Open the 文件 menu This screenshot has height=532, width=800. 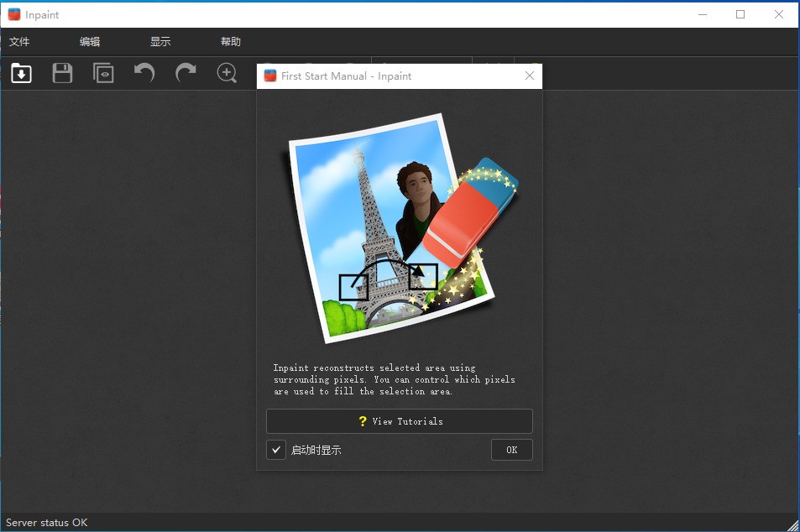click(19, 41)
